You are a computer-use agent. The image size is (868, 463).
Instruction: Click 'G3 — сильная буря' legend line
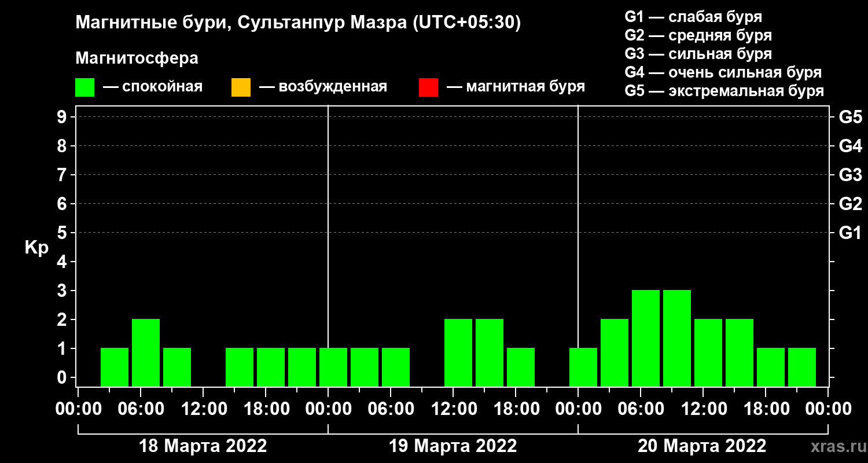[x=698, y=54]
